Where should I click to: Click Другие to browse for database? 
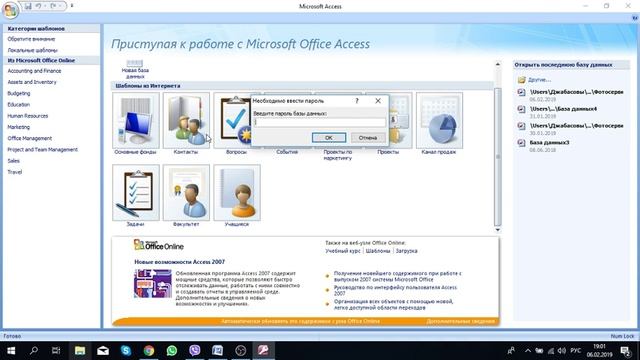point(539,80)
